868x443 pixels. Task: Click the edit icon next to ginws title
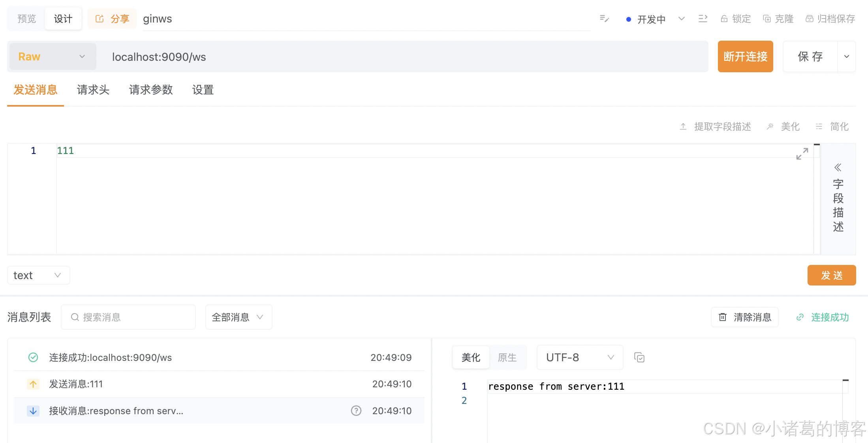(x=604, y=18)
